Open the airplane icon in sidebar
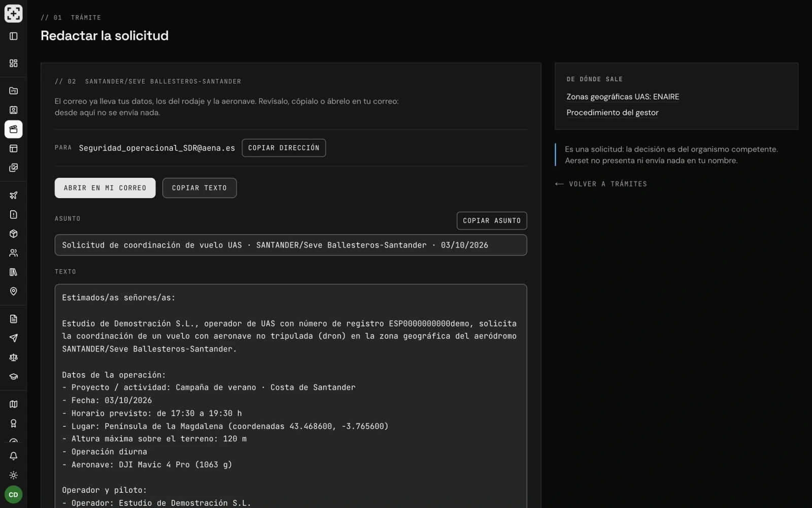Image resolution: width=812 pixels, height=508 pixels. click(x=14, y=195)
